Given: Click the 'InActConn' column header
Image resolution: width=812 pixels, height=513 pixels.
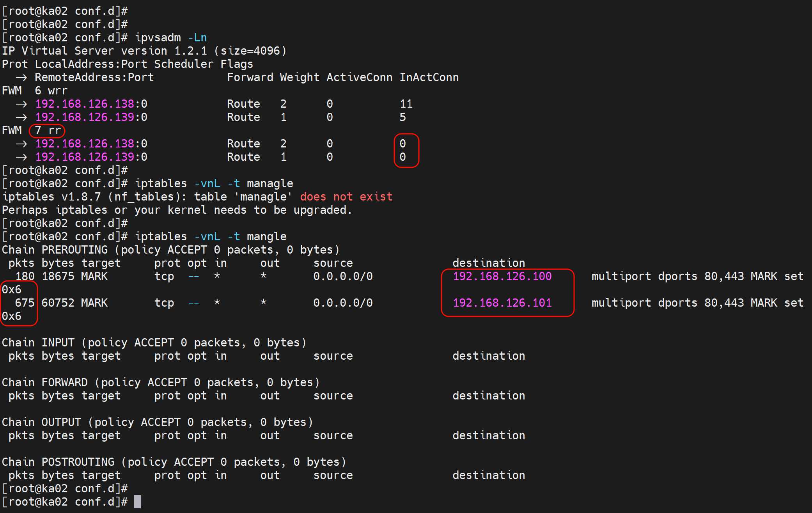Looking at the screenshot, I should (429, 77).
